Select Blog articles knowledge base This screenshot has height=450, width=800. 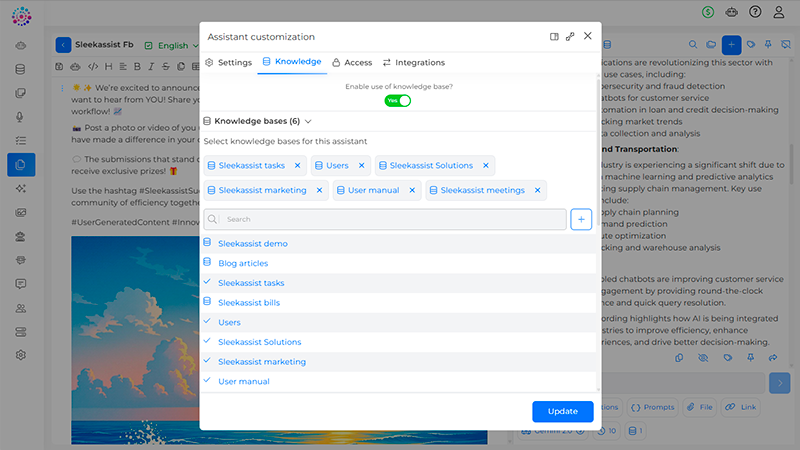pos(399,263)
